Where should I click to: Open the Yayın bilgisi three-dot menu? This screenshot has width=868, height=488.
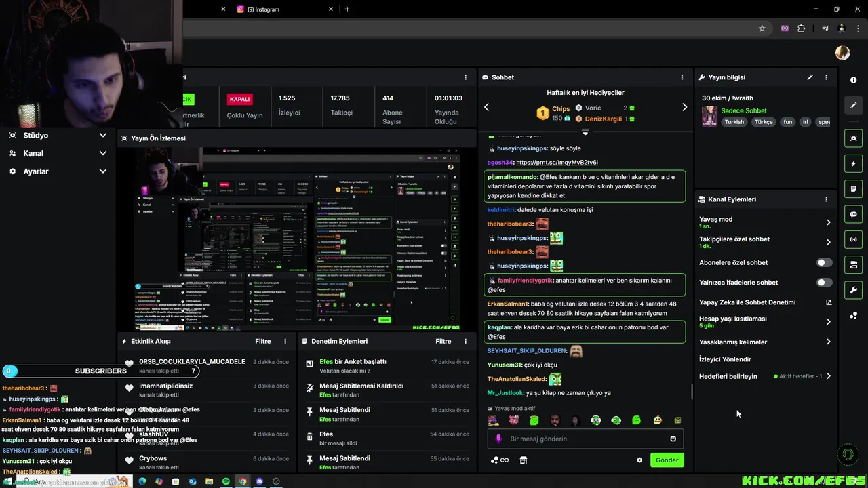point(826,77)
